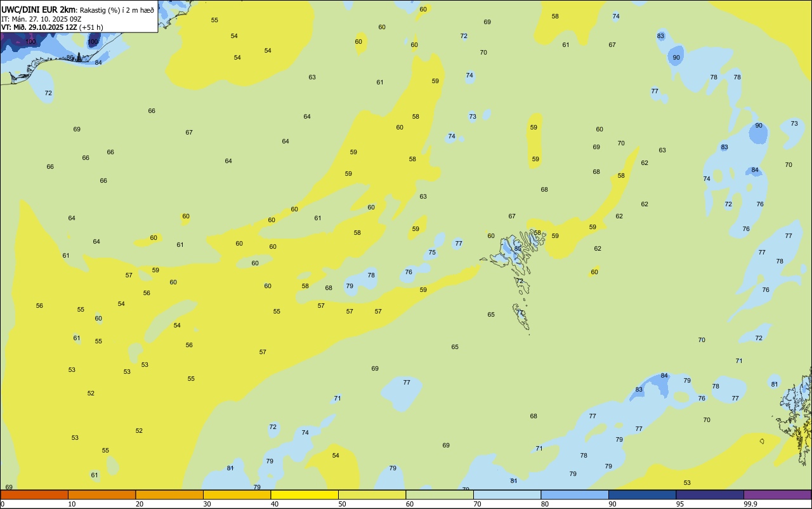This screenshot has height=509, width=812.
Task: Select the '30' tick label on colour scale
Action: click(x=207, y=504)
